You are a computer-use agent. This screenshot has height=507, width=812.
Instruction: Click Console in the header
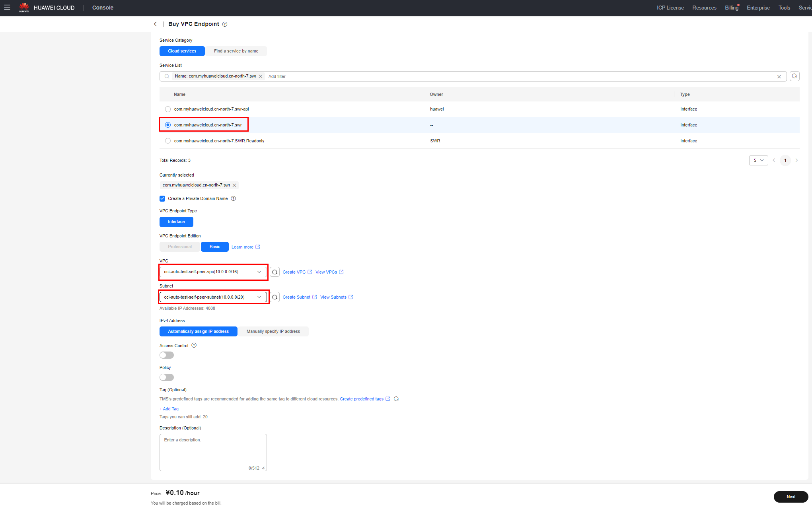click(x=103, y=8)
